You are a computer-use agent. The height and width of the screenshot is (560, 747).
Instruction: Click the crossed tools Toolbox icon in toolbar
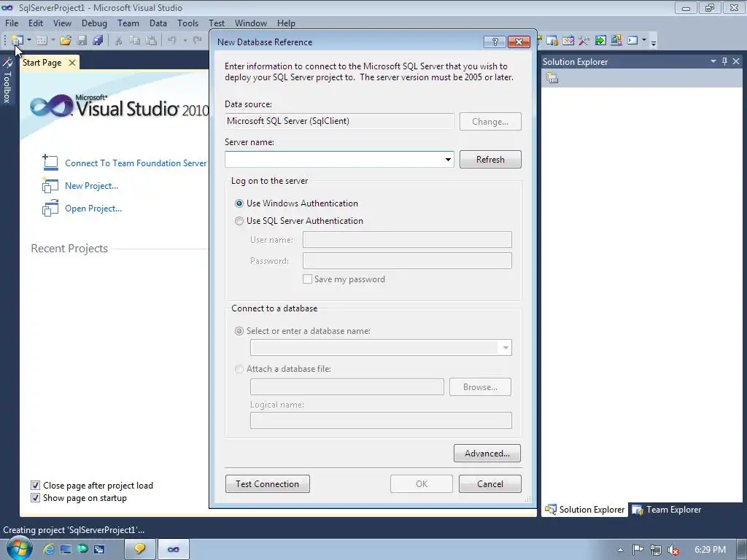[584, 41]
